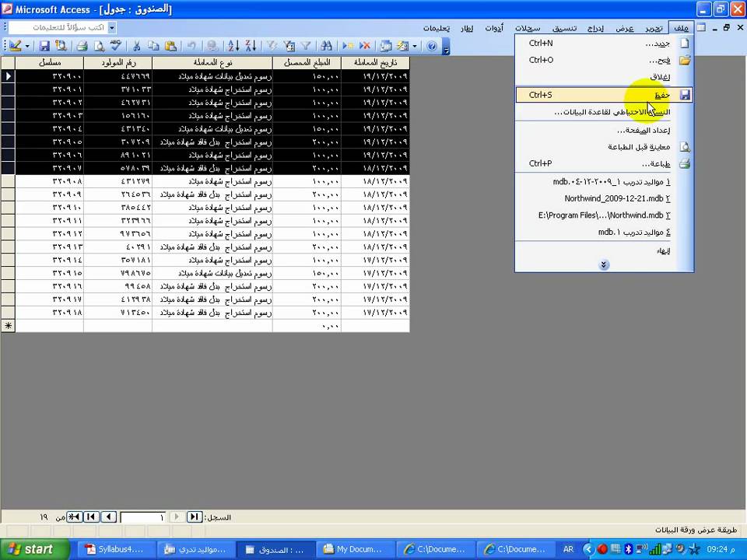Expand the View button dropdown arrow
Image resolution: width=747 pixels, height=560 pixels.
coord(27,46)
